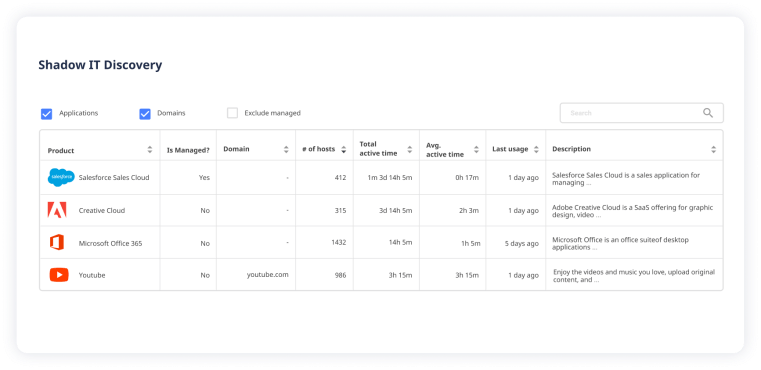Click the Salesforce cloud logo icon
The width and height of the screenshot is (761, 370).
[x=61, y=178]
